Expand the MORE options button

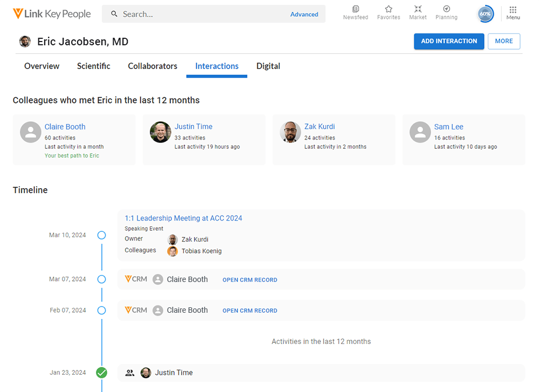tap(504, 41)
